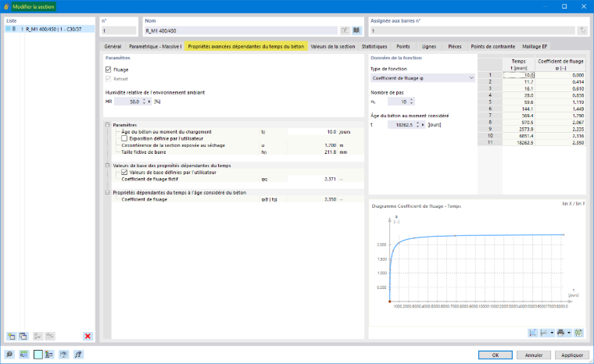Image resolution: width=594 pixels, height=364 pixels.
Task: Click the Appliquer button
Action: point(572,355)
